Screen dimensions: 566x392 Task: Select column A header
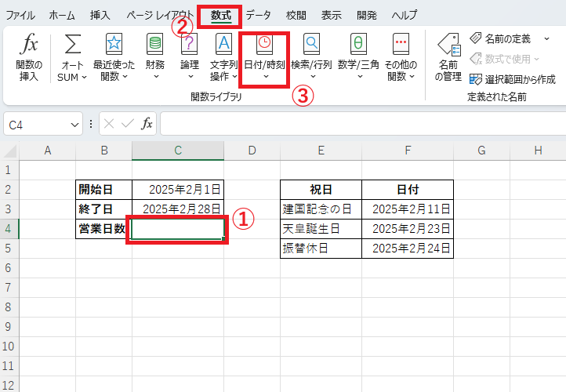[x=47, y=151]
